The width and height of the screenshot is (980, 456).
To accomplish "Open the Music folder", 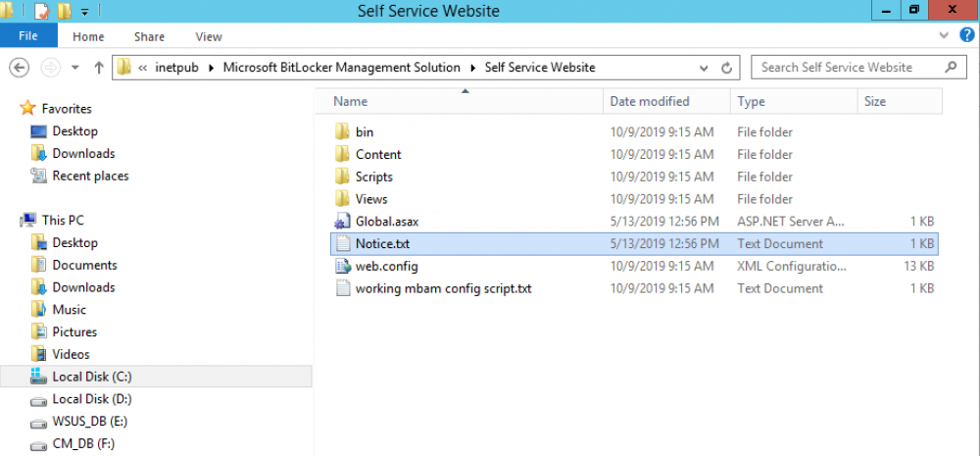I will 69,310.
